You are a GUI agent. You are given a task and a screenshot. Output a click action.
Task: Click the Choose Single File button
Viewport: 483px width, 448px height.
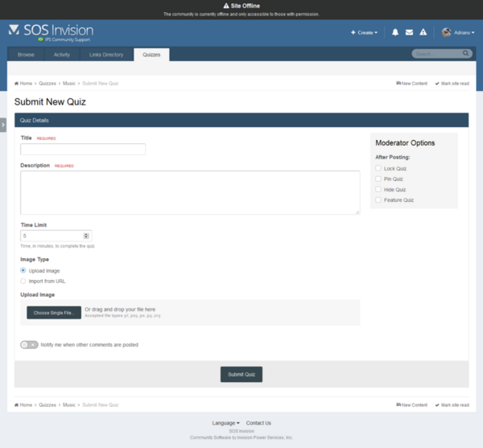[54, 312]
